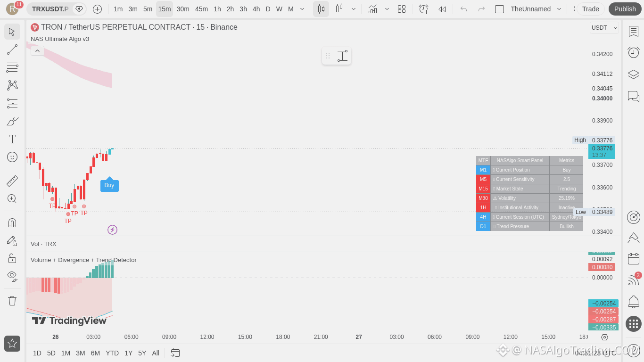Open indicator templates grid
This screenshot has height=362, width=644.
(x=402, y=9)
